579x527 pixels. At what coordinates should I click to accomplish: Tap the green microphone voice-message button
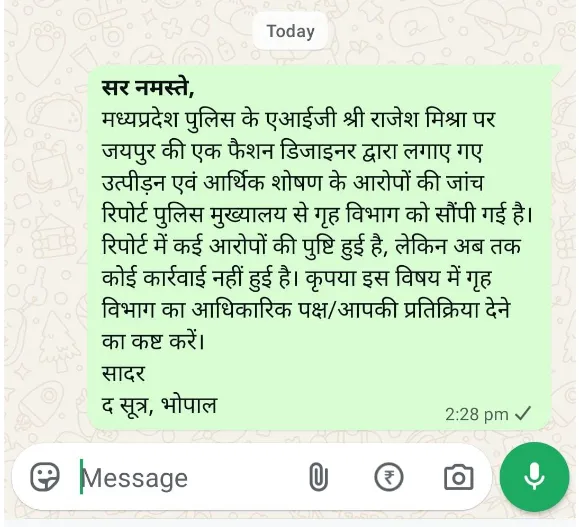tap(534, 477)
